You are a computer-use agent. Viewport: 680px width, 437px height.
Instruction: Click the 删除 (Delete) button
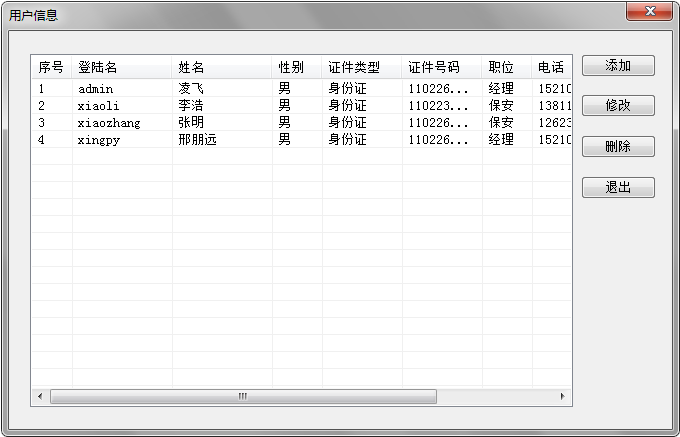618,147
